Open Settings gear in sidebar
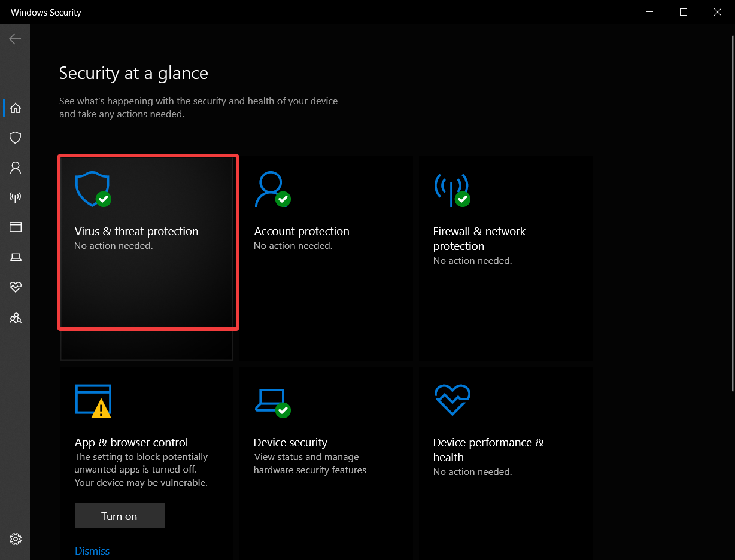The image size is (735, 560). (x=16, y=538)
